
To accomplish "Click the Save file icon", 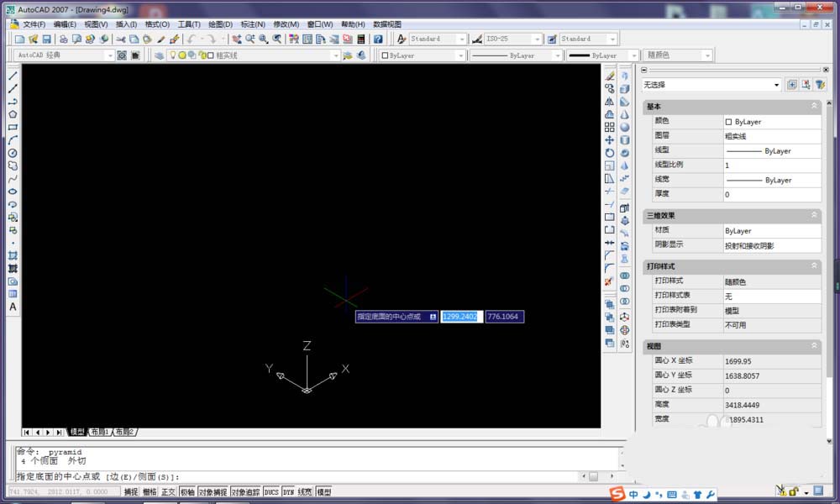I will 47,39.
